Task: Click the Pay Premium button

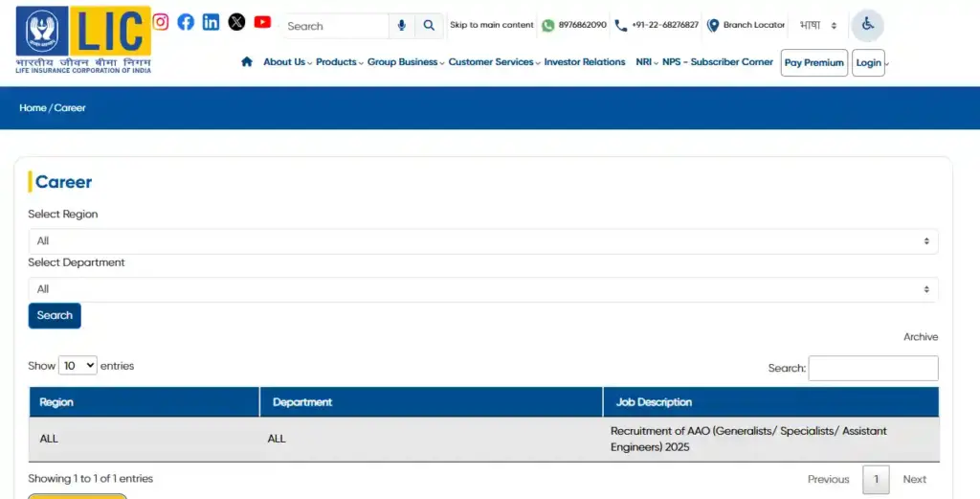Action: [x=813, y=63]
